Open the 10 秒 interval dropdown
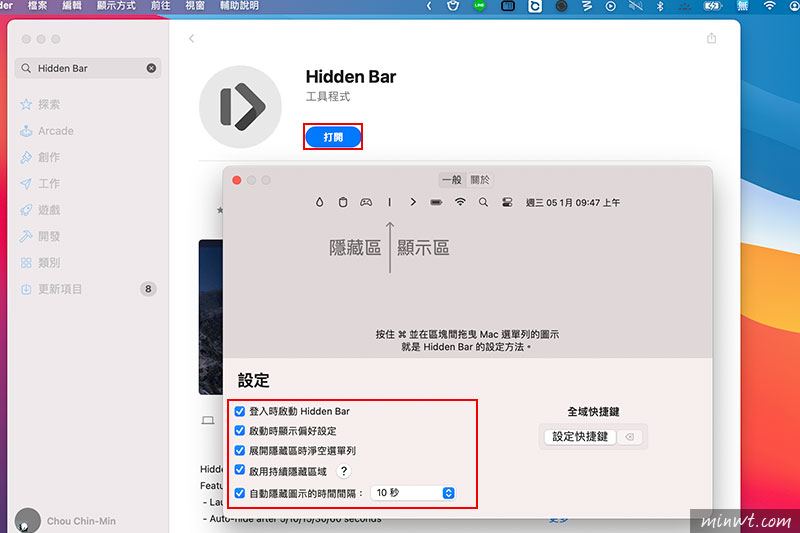This screenshot has width=800, height=533. coord(413,493)
